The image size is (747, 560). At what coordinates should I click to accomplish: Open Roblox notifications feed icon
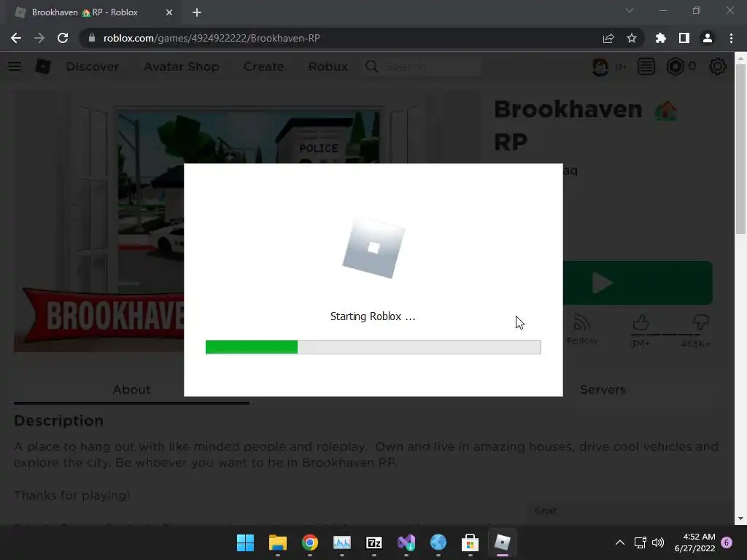[646, 66]
